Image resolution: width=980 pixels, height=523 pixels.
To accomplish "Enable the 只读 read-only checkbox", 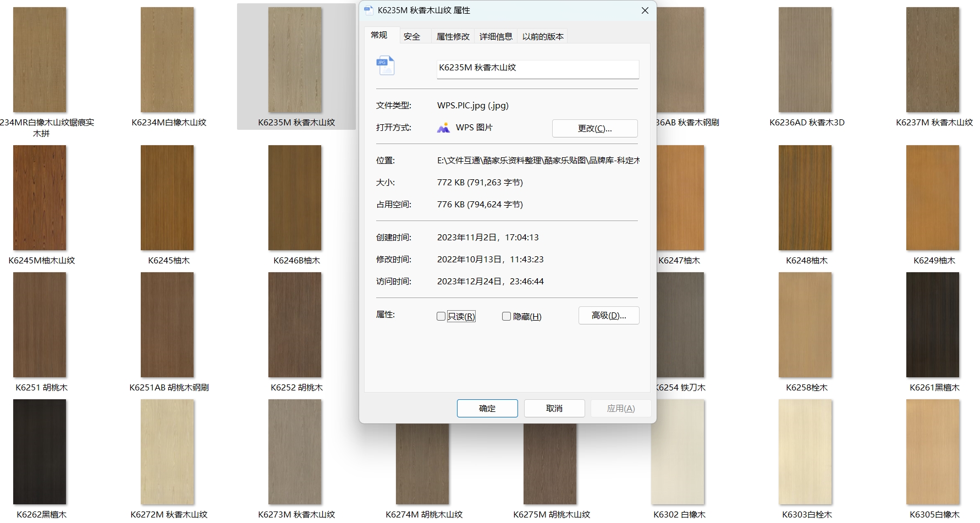I will [x=441, y=316].
